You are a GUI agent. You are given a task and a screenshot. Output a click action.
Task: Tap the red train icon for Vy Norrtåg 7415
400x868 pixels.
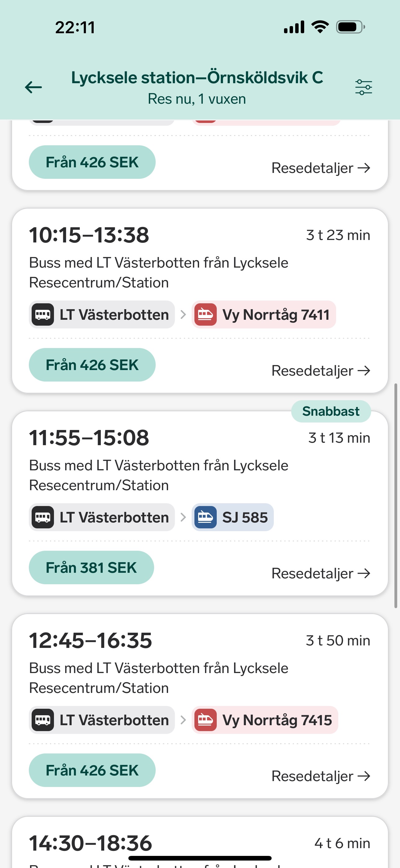205,720
